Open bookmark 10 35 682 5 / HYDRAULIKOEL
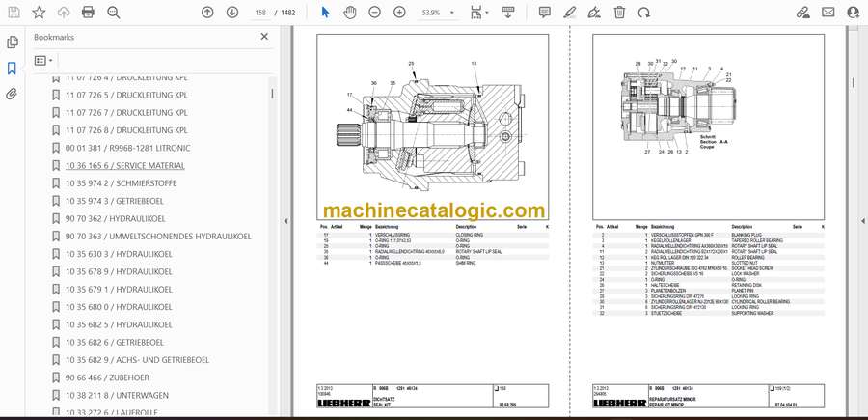The height and width of the screenshot is (420, 868). (x=119, y=324)
